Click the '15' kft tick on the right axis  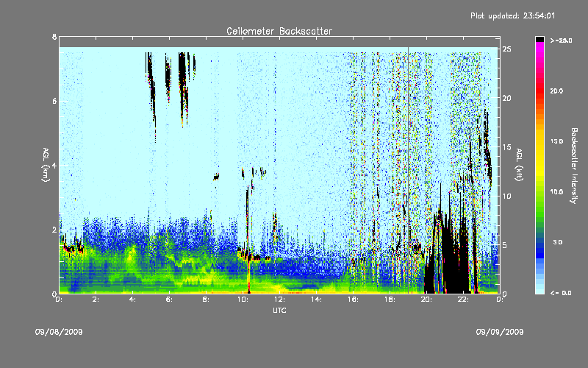[x=506, y=147]
